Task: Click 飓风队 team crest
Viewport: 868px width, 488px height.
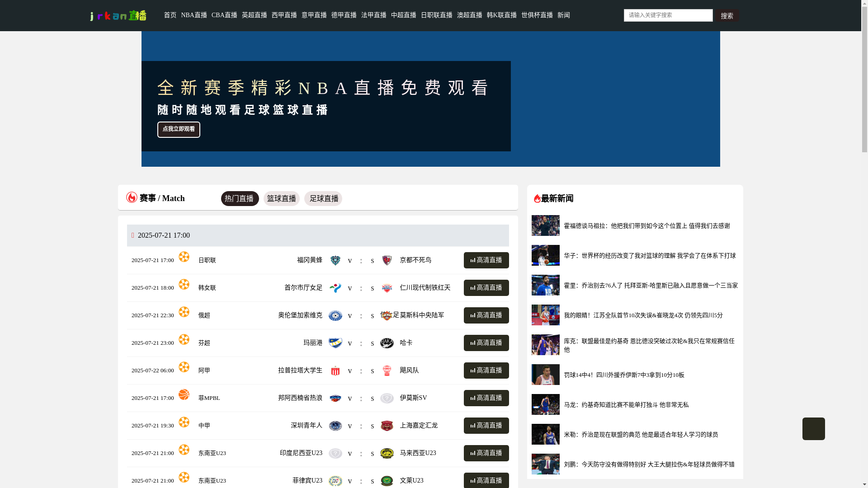Action: (x=387, y=371)
